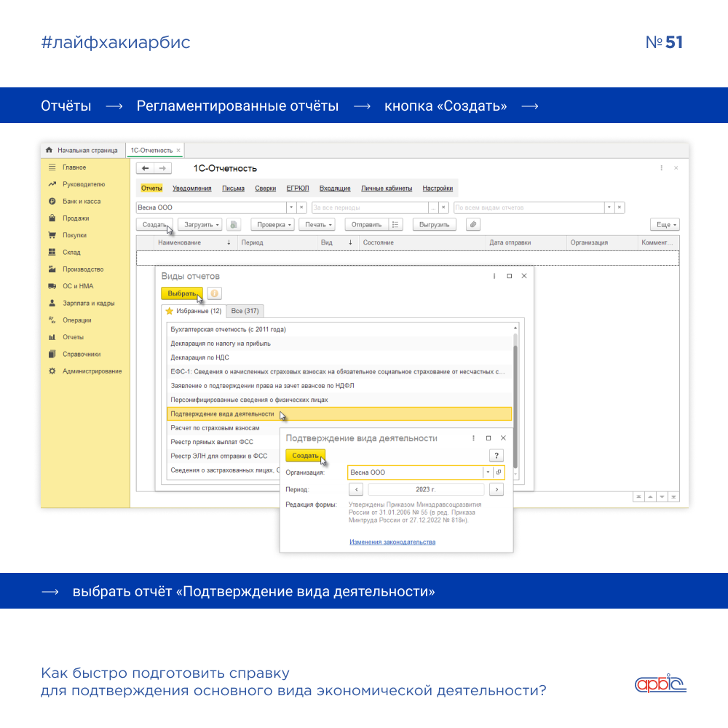This screenshot has width=728, height=728.
Task: Switch to Избранные (12) tab
Action: [x=194, y=311]
